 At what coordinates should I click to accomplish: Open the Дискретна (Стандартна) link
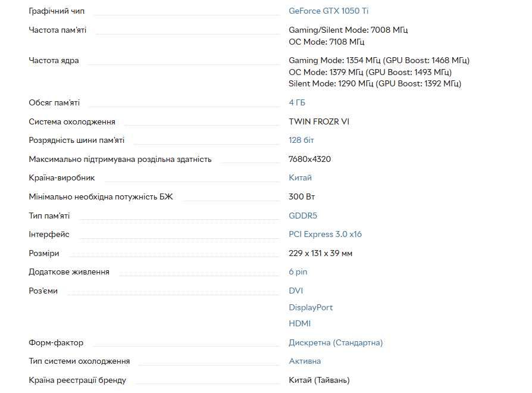coord(336,342)
